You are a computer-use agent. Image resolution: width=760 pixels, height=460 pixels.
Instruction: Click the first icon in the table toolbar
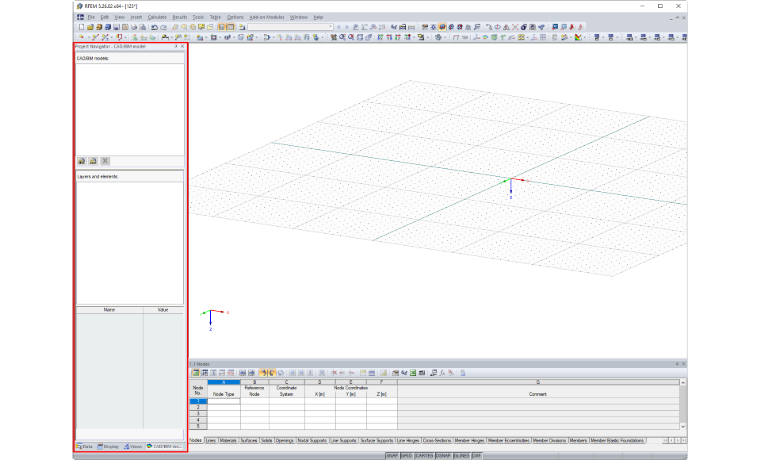(x=196, y=373)
